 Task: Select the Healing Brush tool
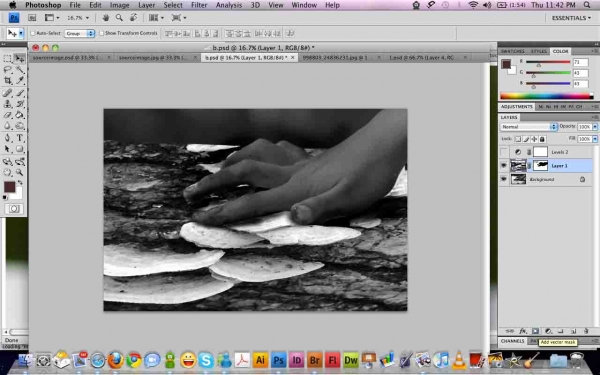(x=7, y=93)
